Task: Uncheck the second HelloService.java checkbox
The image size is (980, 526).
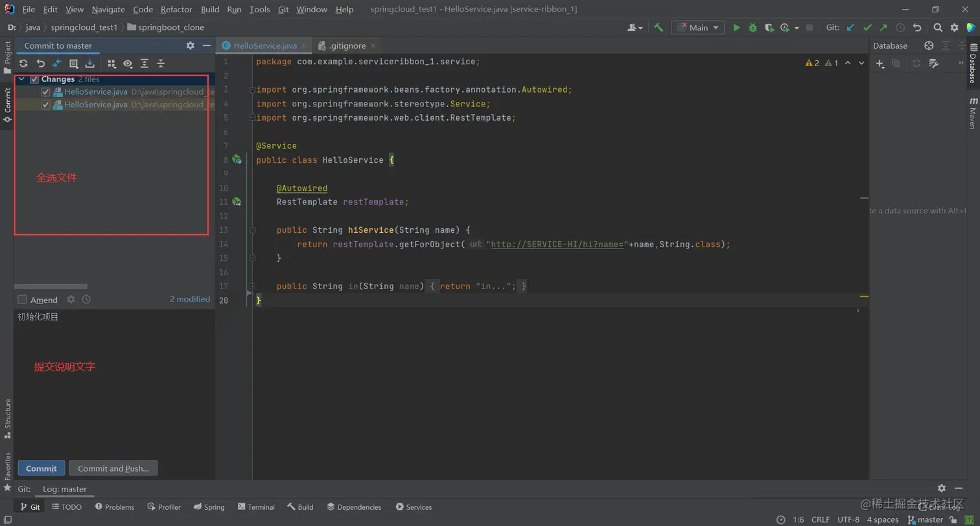Action: point(45,104)
